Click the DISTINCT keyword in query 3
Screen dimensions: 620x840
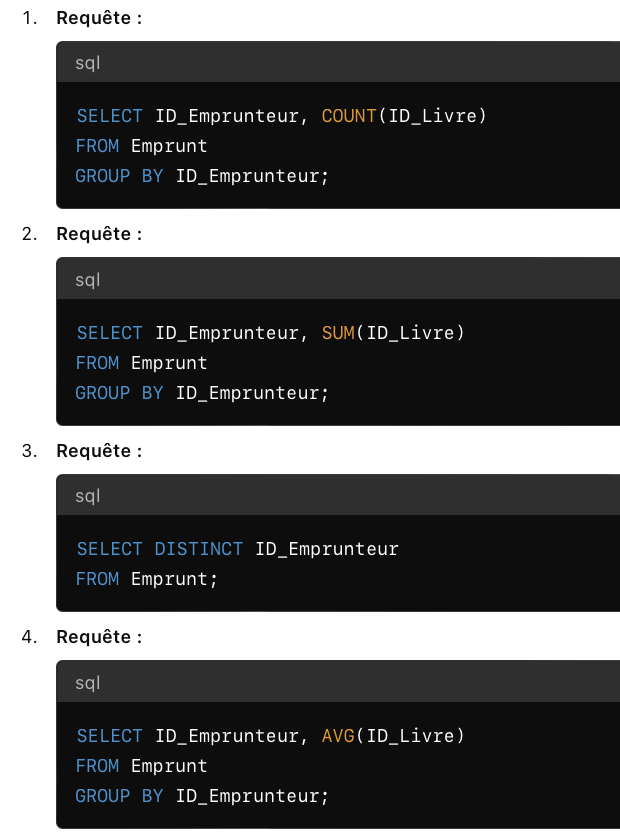(x=199, y=549)
